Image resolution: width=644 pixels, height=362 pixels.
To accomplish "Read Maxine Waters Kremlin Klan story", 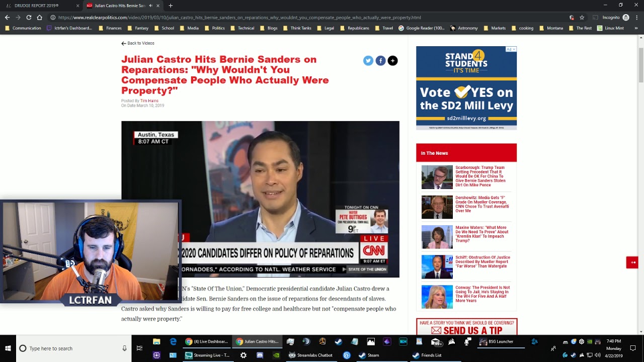I will pos(482,234).
